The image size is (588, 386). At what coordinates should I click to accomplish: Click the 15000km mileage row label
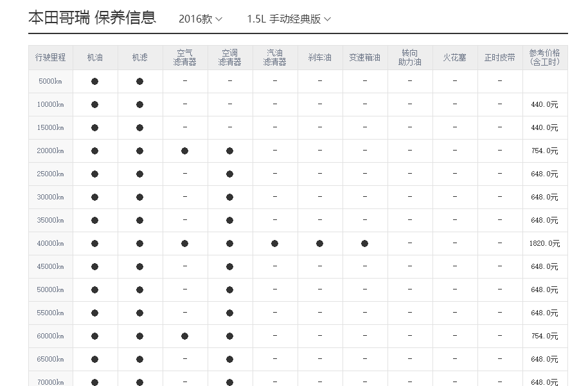coord(51,128)
